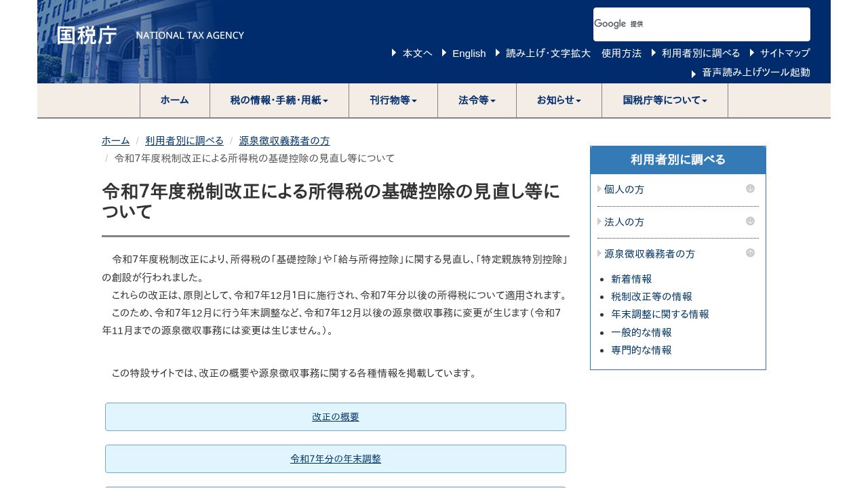Switch to the English site
Screen dimensions: 868x488
point(469,54)
